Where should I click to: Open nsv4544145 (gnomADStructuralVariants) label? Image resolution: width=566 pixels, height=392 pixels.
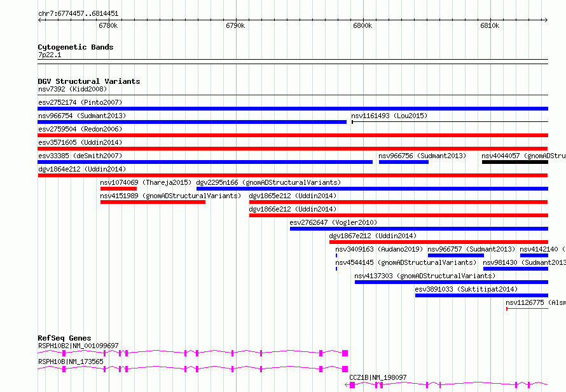(x=406, y=262)
